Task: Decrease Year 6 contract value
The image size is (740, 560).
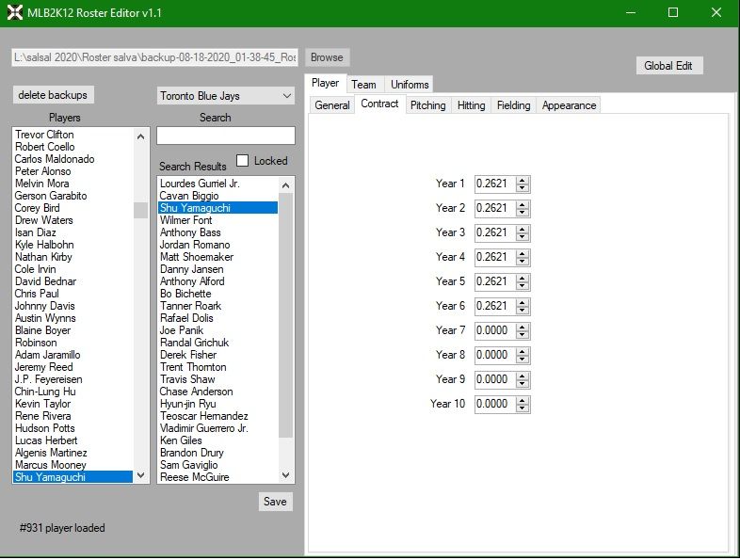Action: click(x=522, y=311)
